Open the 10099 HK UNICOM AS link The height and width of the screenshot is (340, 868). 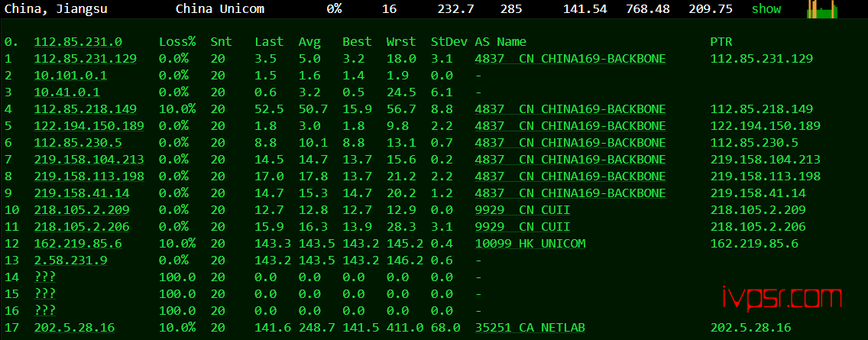[530, 244]
